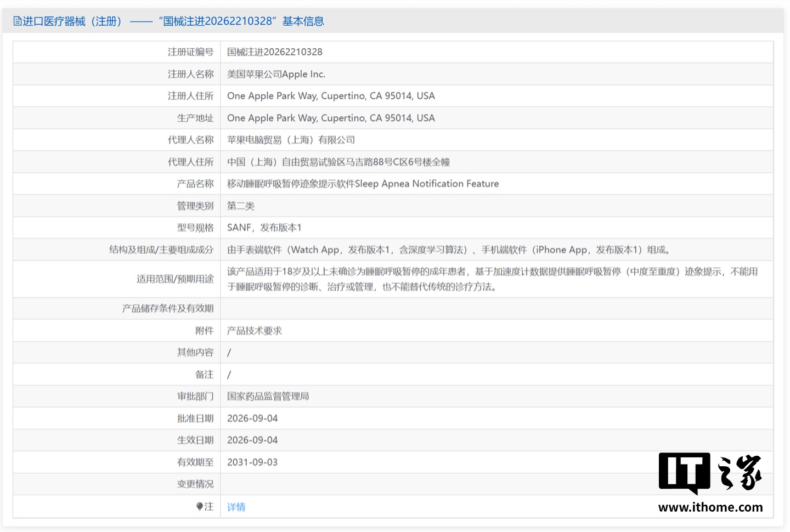Click the 生产地址 row label
Screen dimensions: 790x532
(195, 118)
